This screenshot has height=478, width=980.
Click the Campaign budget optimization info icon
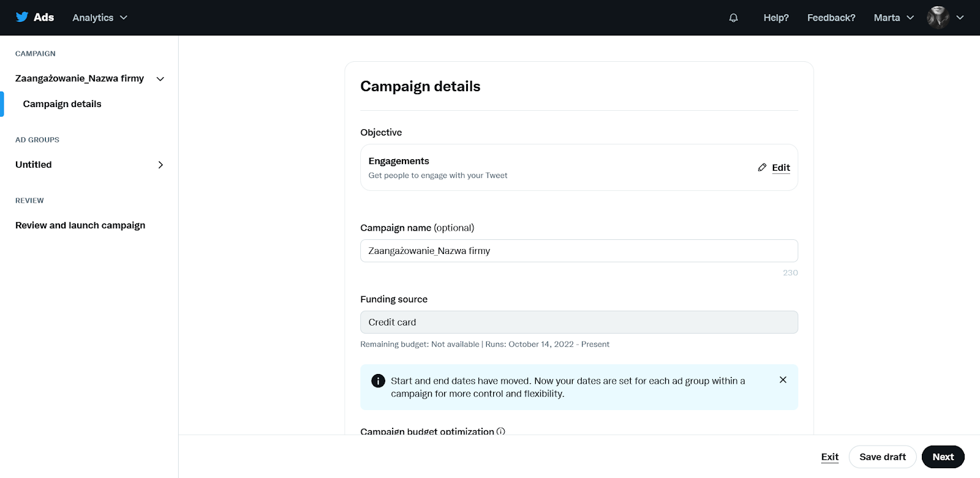(x=500, y=431)
